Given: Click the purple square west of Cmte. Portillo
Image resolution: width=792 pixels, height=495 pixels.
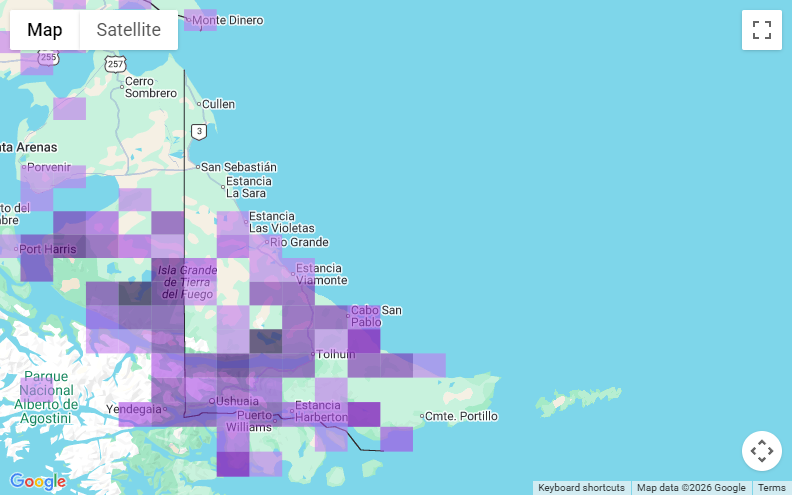Looking at the screenshot, I should click(364, 414).
